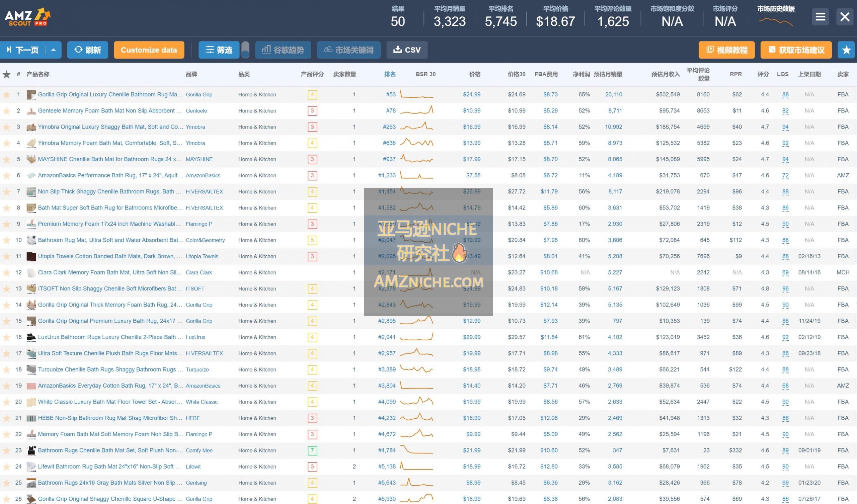
Task: Star the AmazonBasics Performance Bath Rug row
Action: click(x=6, y=175)
